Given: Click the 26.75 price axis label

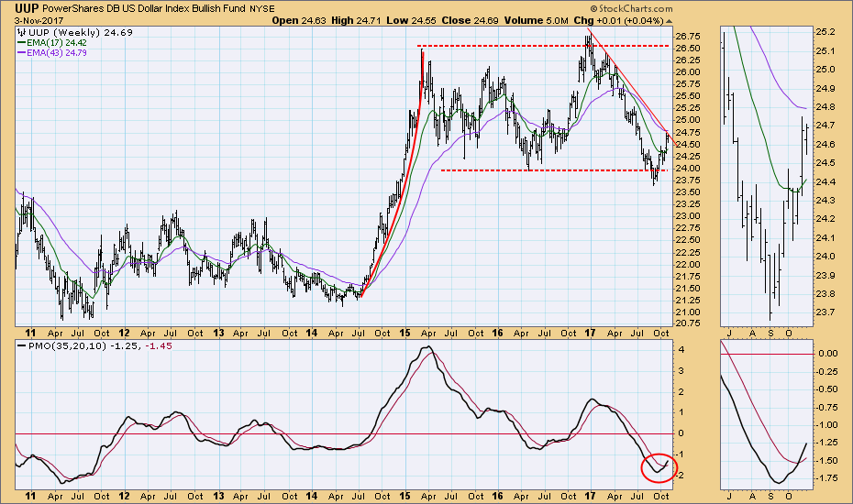Looking at the screenshot, I should (x=687, y=37).
